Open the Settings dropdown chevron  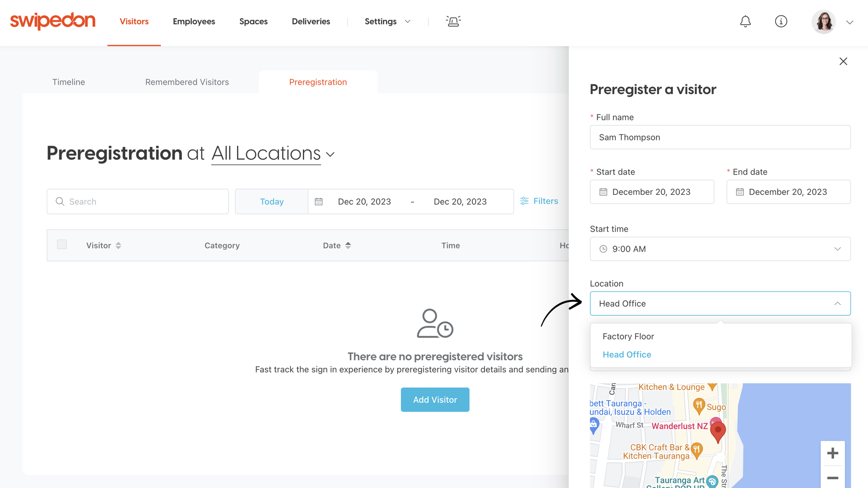point(407,22)
